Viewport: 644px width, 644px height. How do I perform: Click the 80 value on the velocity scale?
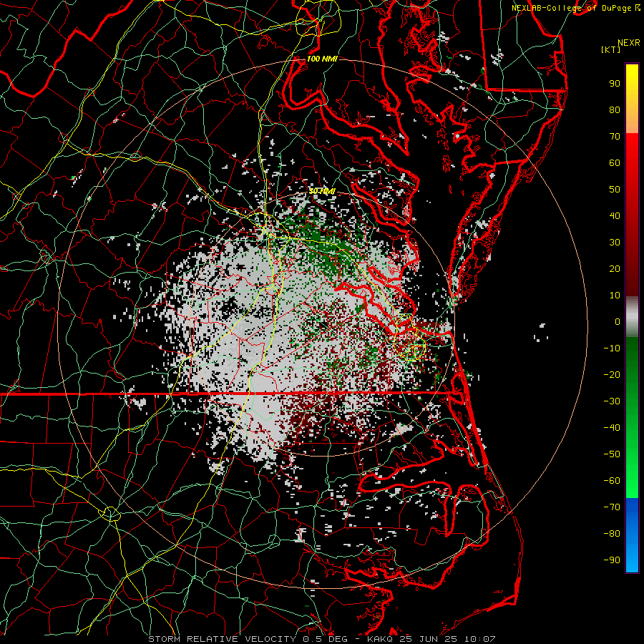[x=615, y=110]
